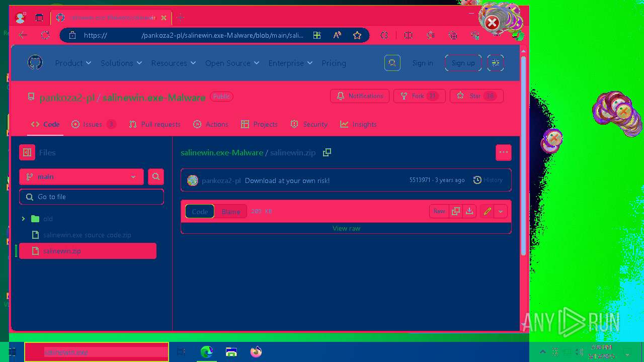Image resolution: width=644 pixels, height=362 pixels.
Task: Open the collections icon
Action: (453, 35)
